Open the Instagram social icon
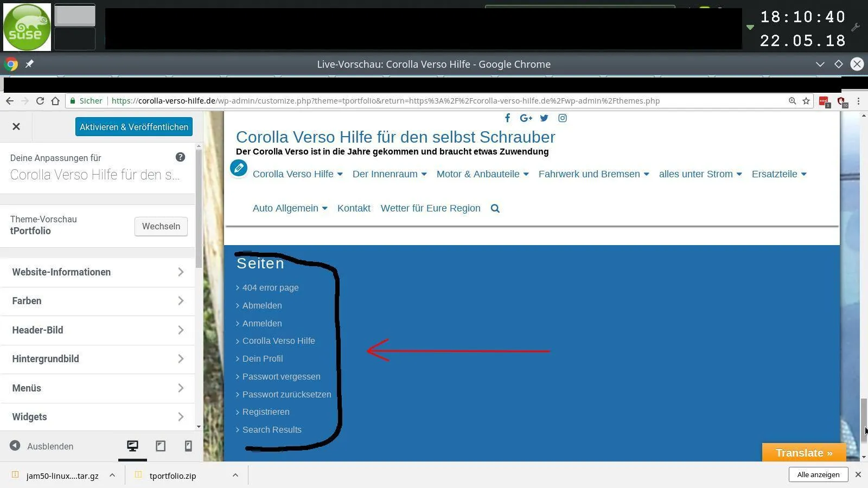 tap(563, 118)
